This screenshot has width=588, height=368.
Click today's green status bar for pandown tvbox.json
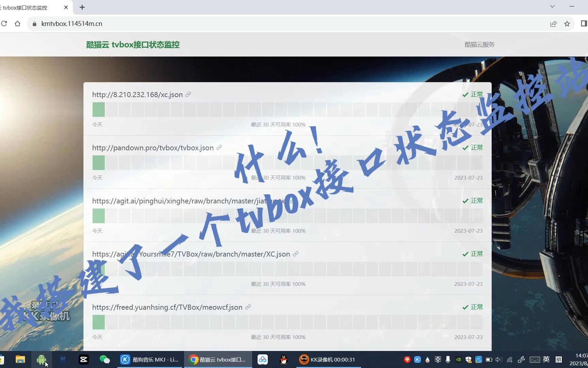click(x=99, y=163)
